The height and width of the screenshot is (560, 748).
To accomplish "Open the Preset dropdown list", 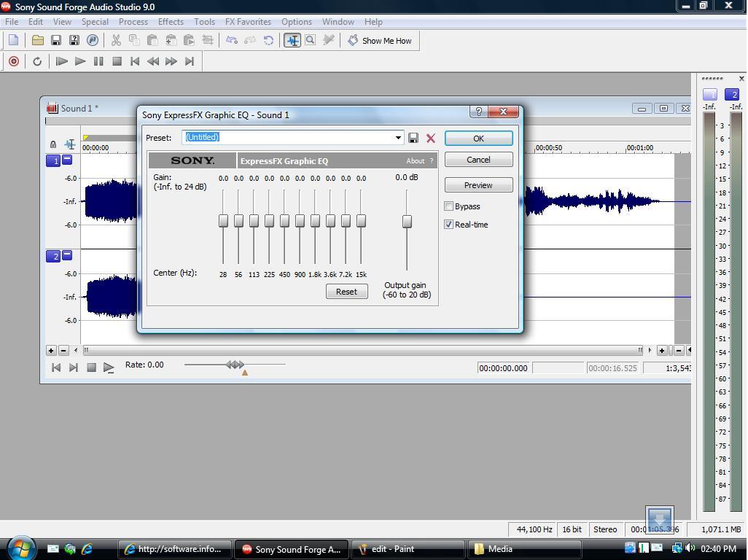I will click(x=398, y=138).
